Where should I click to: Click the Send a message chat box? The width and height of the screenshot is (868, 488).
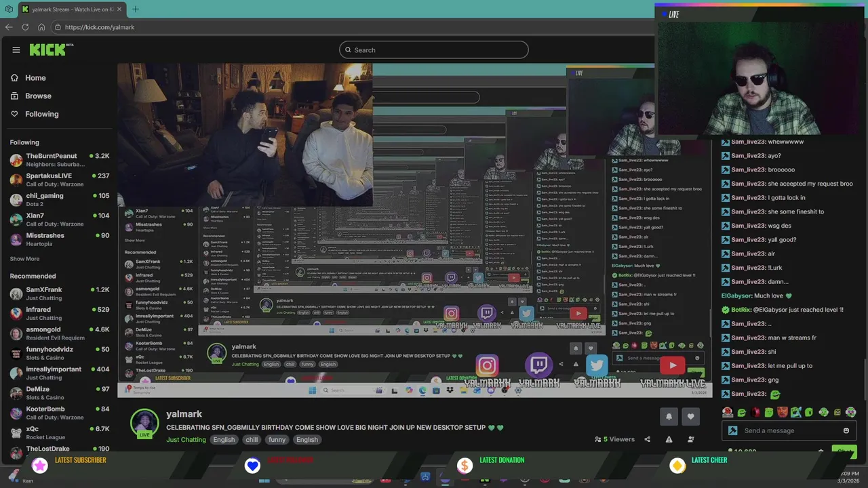tap(790, 430)
